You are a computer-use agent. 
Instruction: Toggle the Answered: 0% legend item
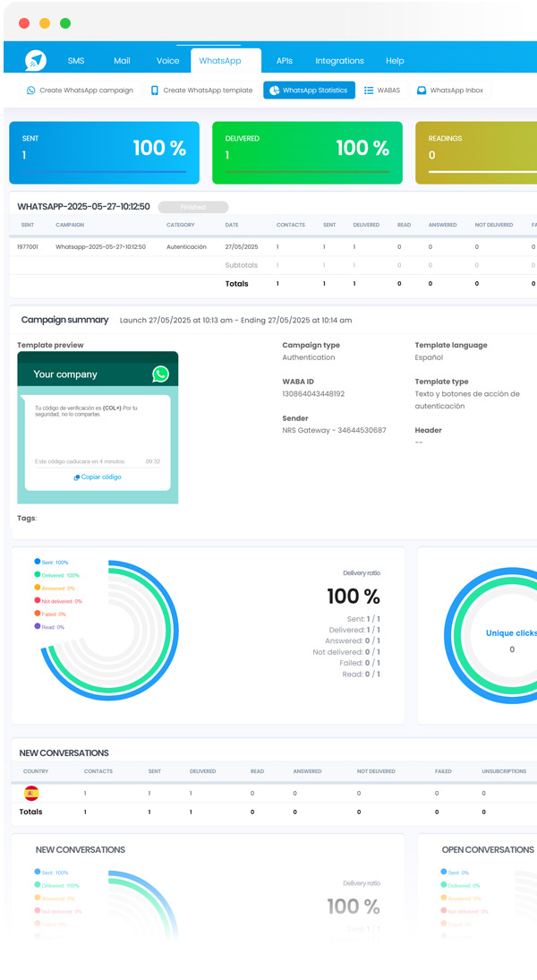pos(55,589)
